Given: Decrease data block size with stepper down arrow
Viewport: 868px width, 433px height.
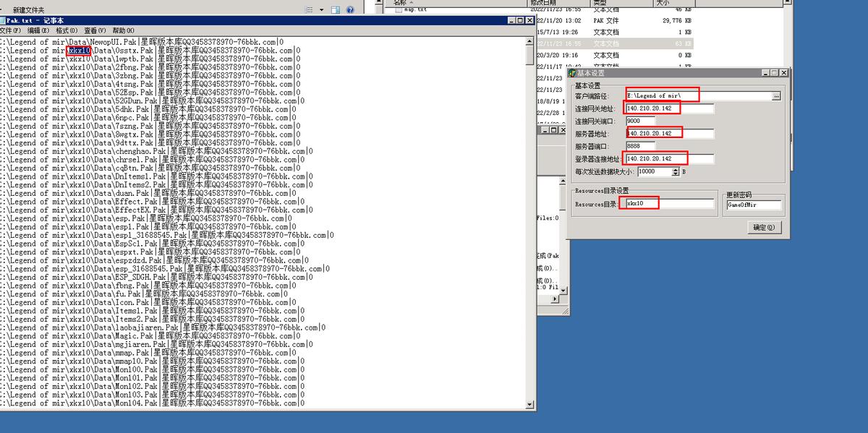Looking at the screenshot, I should 676,174.
